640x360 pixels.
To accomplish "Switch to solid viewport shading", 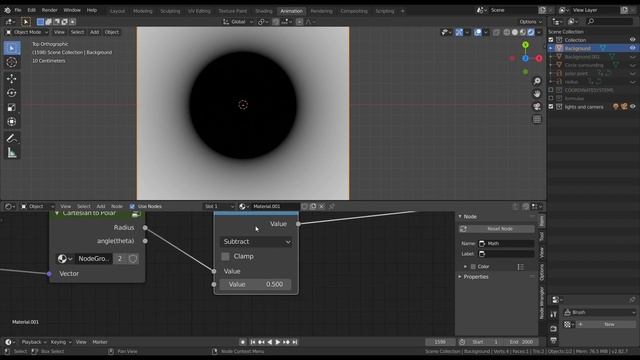I will (x=515, y=32).
